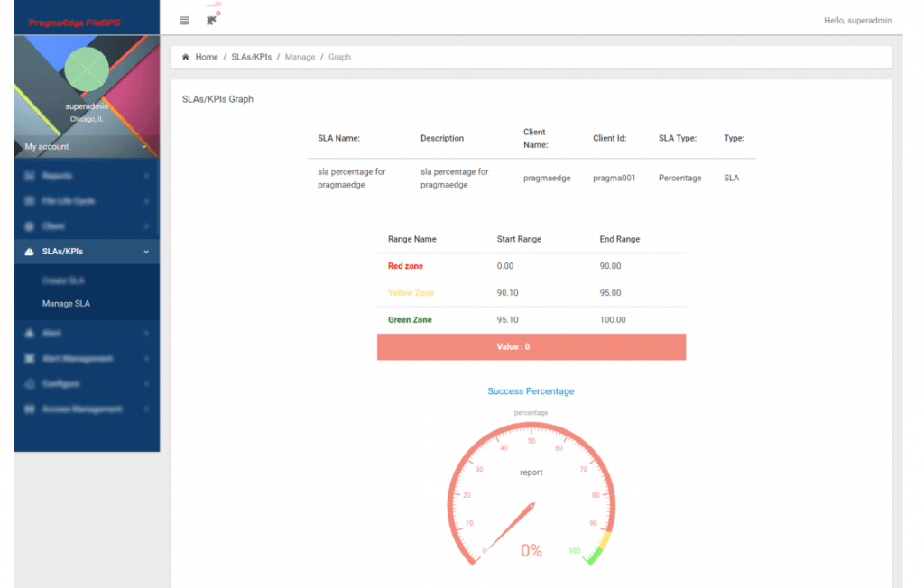Click the PragmaEdge FileGPS logo
The image size is (924, 588).
(74, 23)
